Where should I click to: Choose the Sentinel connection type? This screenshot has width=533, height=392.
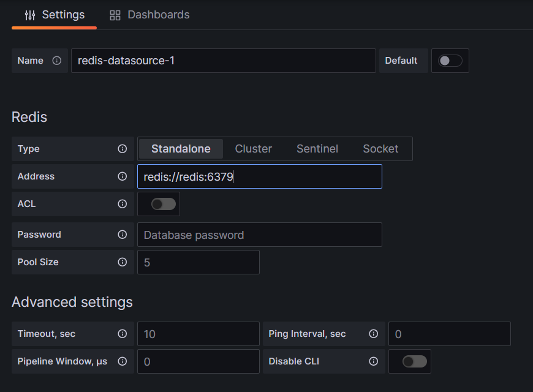click(x=317, y=149)
